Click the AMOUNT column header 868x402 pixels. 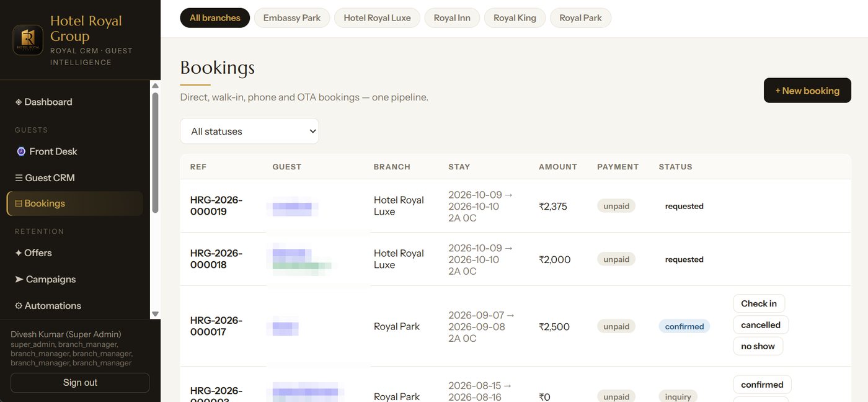click(558, 167)
